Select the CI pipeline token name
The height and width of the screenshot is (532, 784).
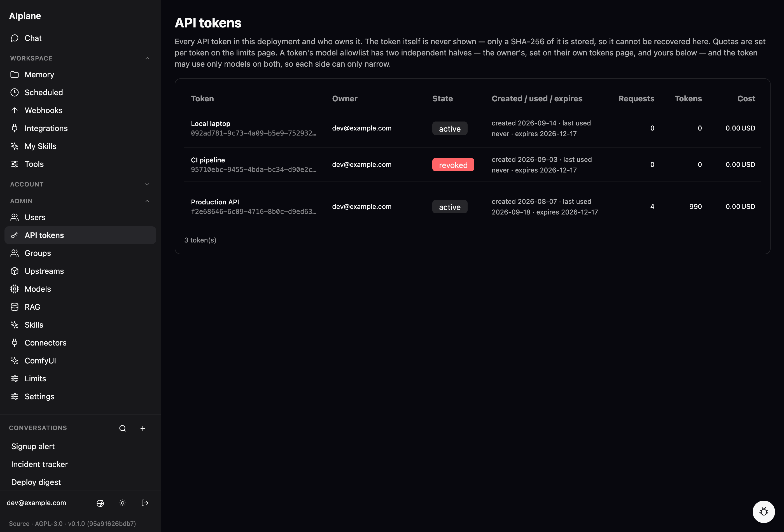click(208, 160)
